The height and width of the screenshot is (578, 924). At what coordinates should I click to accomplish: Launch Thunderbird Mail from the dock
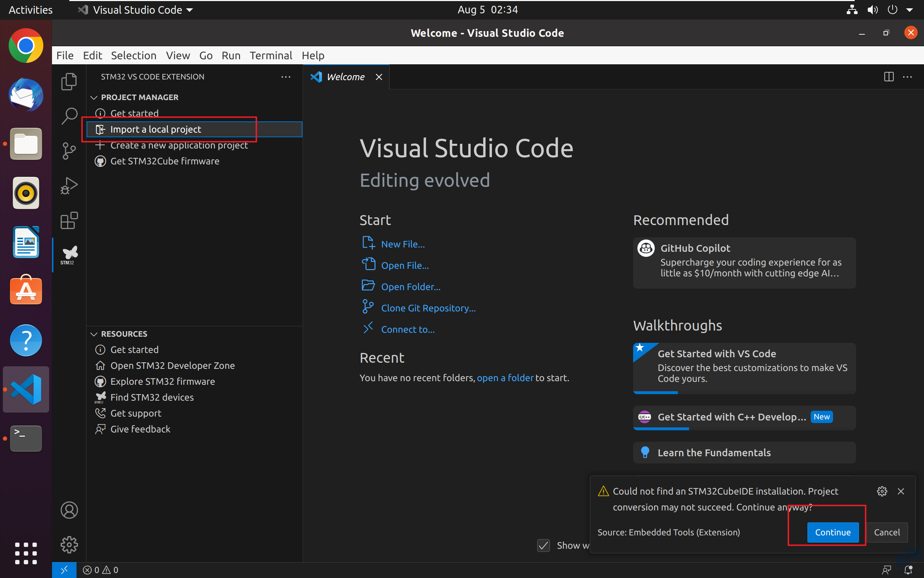pos(26,95)
